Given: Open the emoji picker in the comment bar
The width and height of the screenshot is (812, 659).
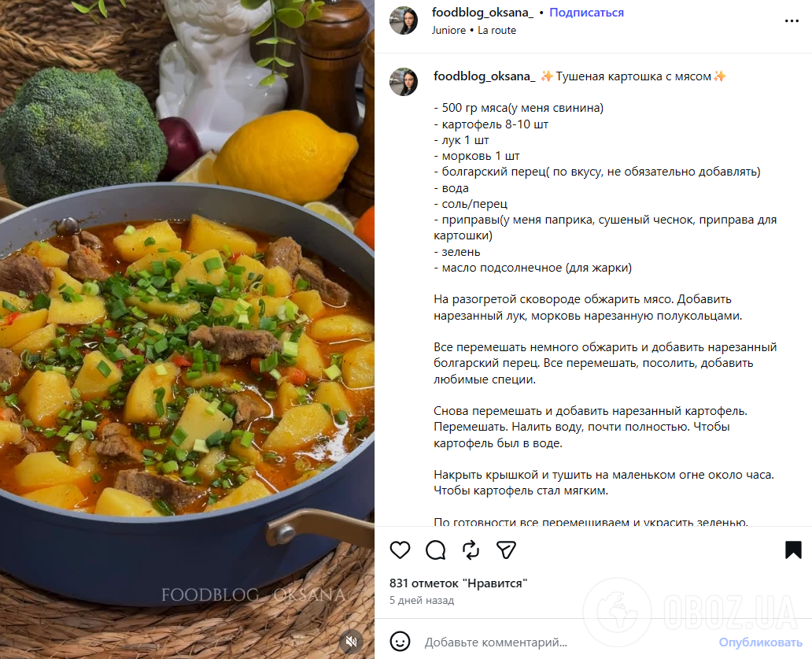Looking at the screenshot, I should click(x=400, y=642).
